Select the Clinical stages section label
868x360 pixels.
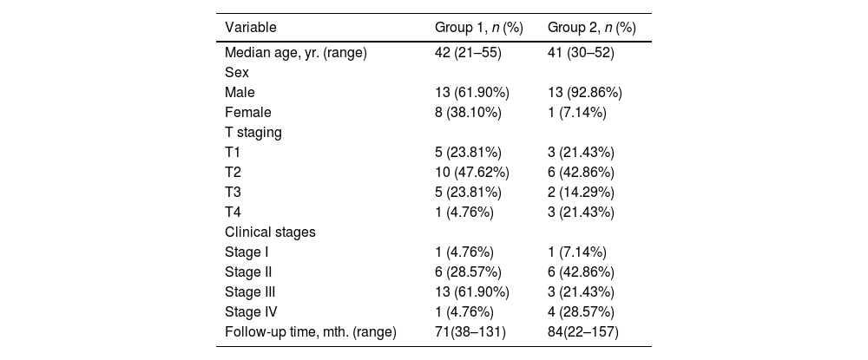pyautogui.click(x=270, y=232)
